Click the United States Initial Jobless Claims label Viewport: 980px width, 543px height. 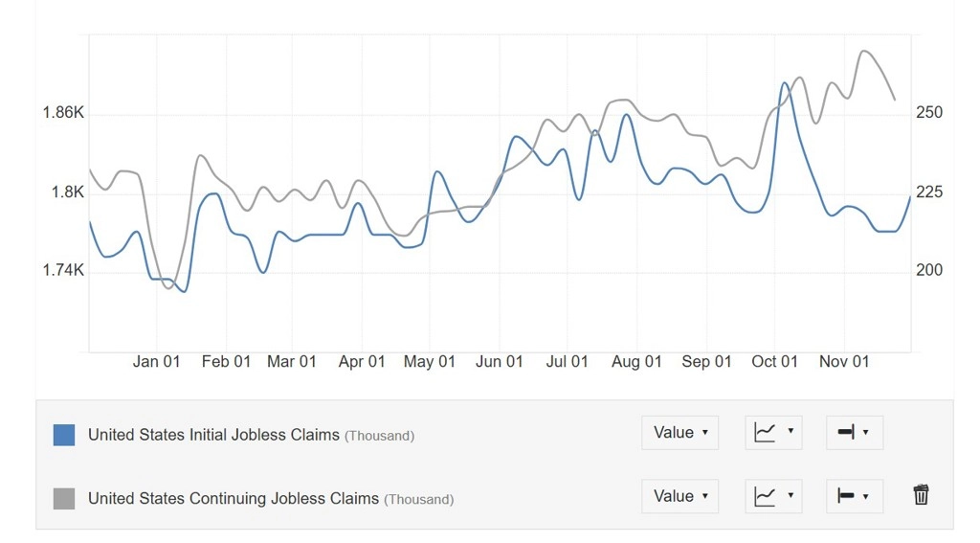coord(213,435)
